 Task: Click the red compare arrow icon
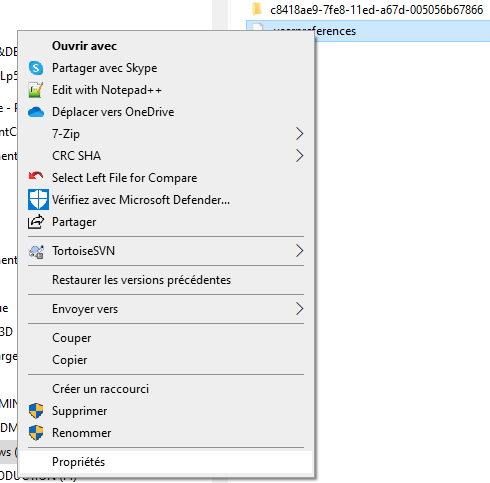coord(36,175)
